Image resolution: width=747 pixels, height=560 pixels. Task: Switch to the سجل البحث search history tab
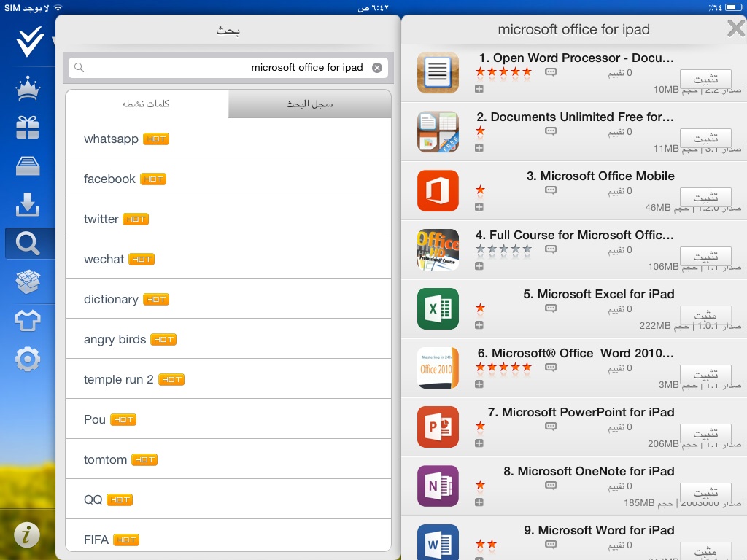tap(309, 104)
